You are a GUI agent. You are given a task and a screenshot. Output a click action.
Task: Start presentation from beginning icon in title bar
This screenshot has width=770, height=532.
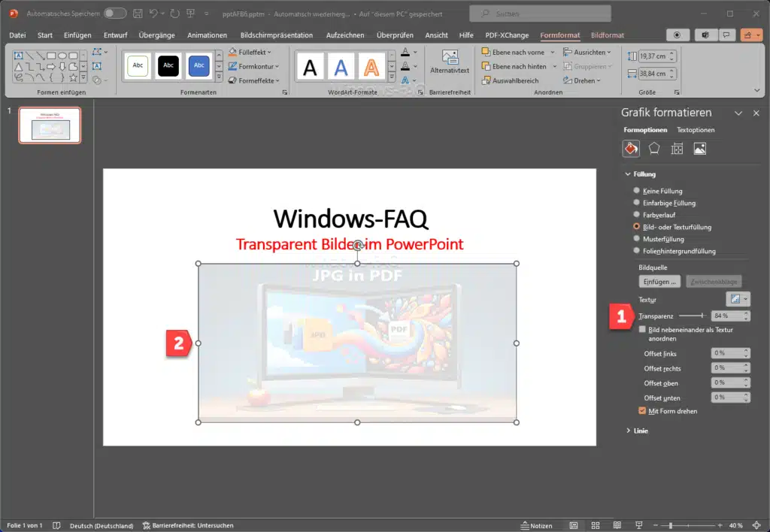coord(190,14)
